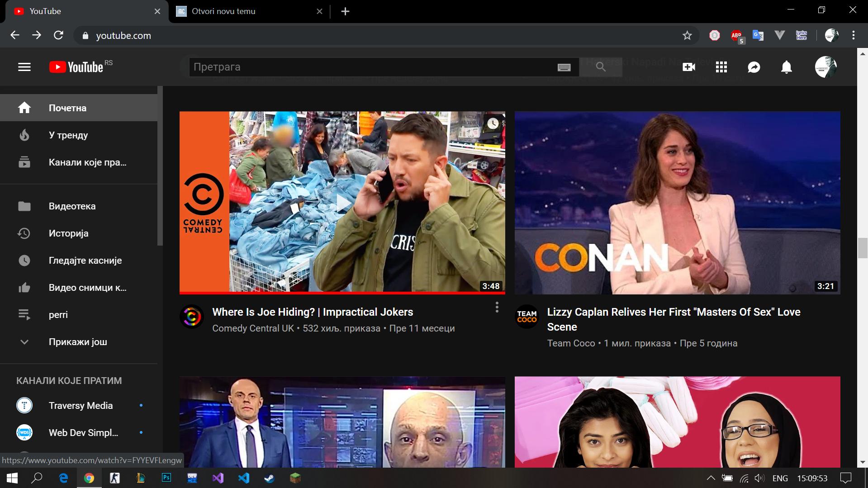Open the notifications bell
This screenshot has height=488, width=868.
click(x=786, y=66)
